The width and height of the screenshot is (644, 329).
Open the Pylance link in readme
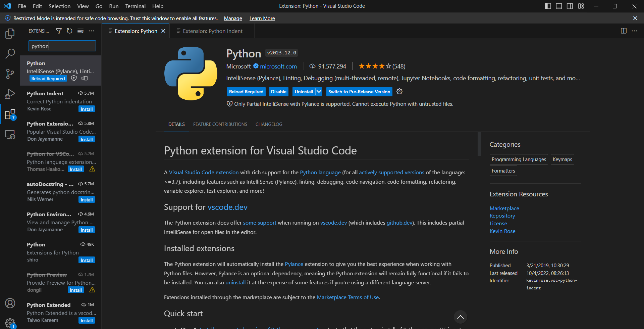tap(294, 264)
